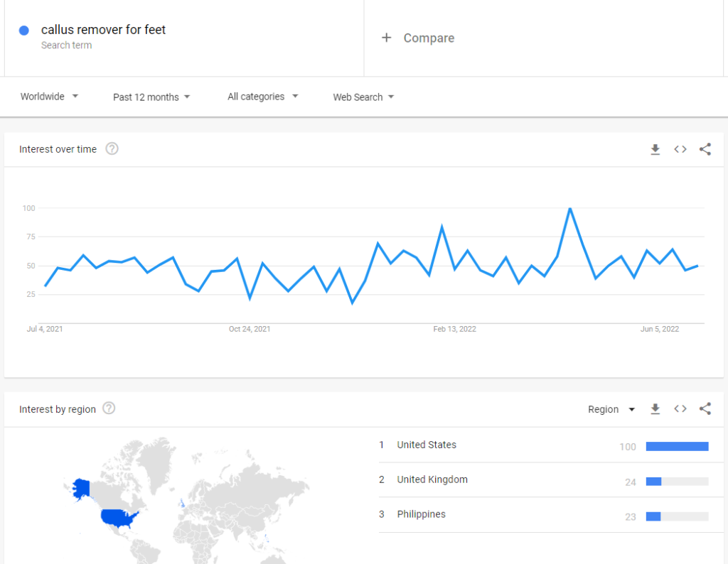Download Interest over time data

[x=655, y=149]
